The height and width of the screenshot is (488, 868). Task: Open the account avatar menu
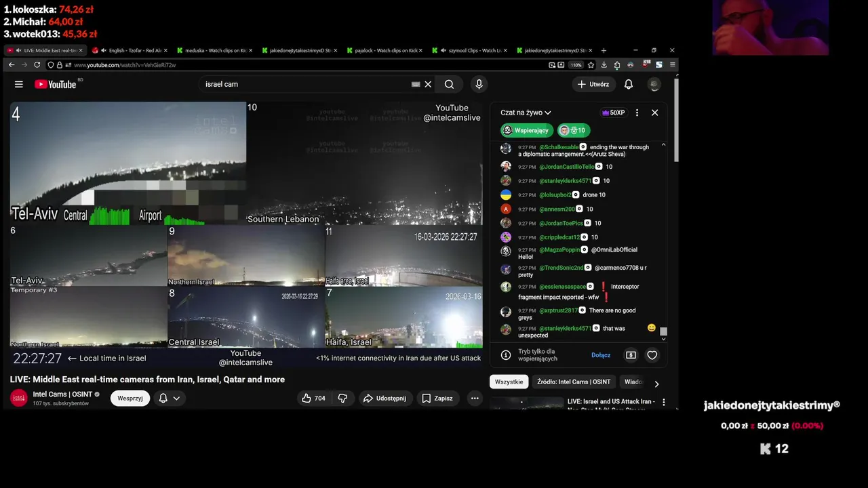point(654,84)
